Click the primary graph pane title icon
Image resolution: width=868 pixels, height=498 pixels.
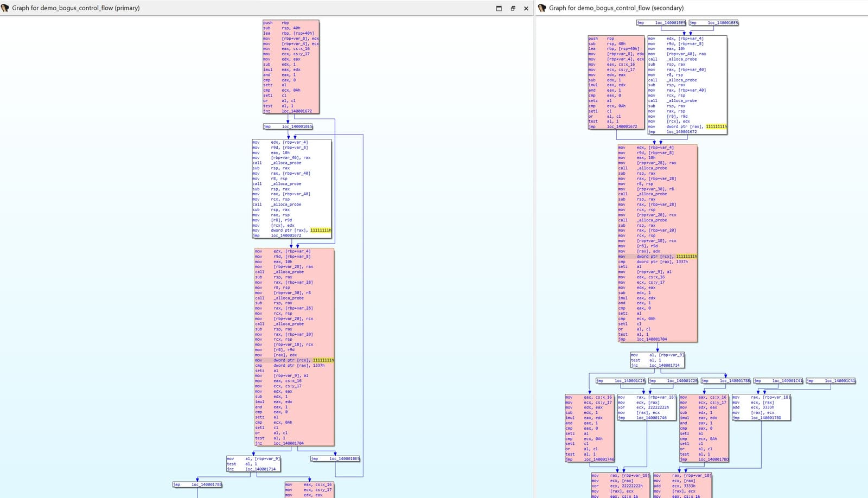(5, 8)
